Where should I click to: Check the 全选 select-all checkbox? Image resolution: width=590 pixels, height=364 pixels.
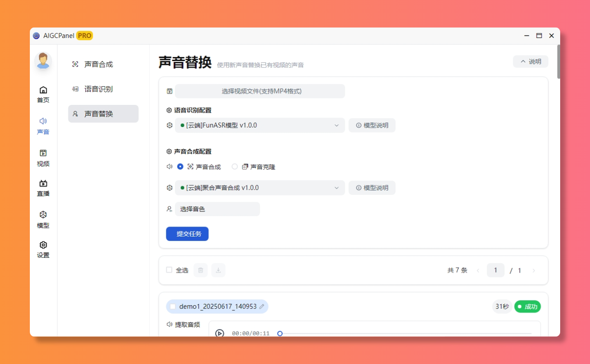[170, 270]
